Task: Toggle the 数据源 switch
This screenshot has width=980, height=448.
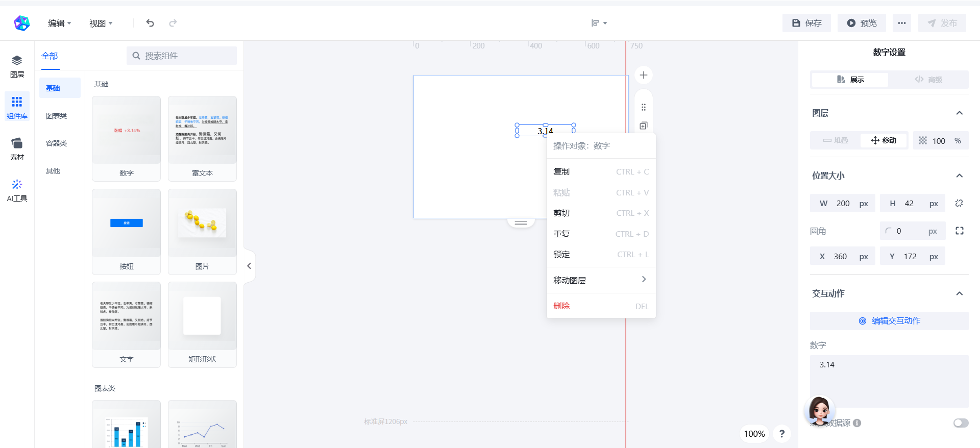Action: click(961, 423)
